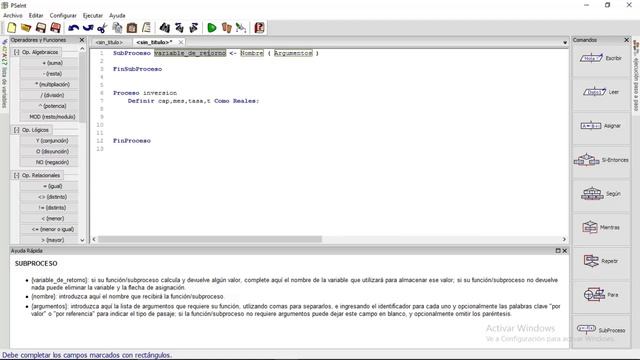Insert the Mientras command

(x=601, y=227)
